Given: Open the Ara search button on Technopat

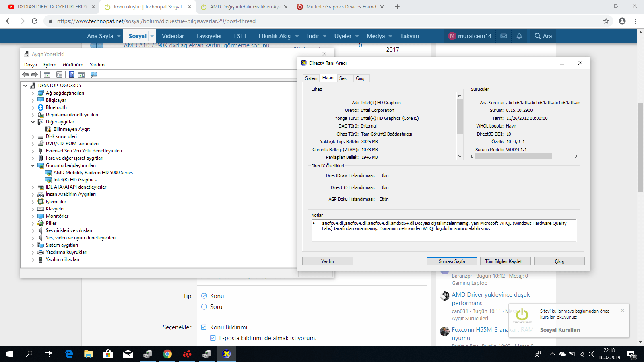Looking at the screenshot, I should 543,36.
